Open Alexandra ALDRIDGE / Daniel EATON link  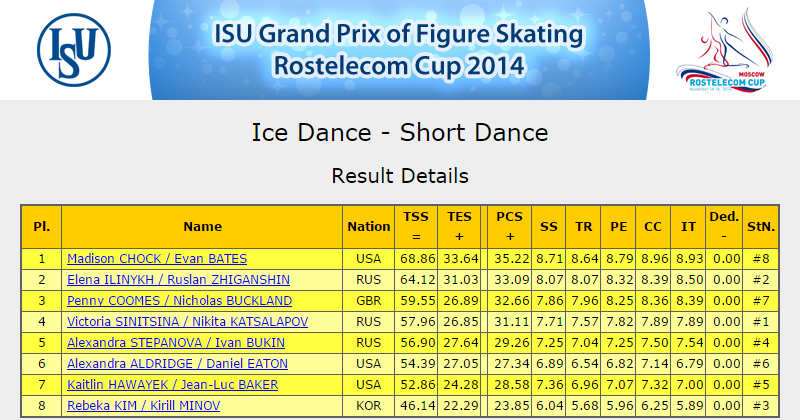click(178, 363)
